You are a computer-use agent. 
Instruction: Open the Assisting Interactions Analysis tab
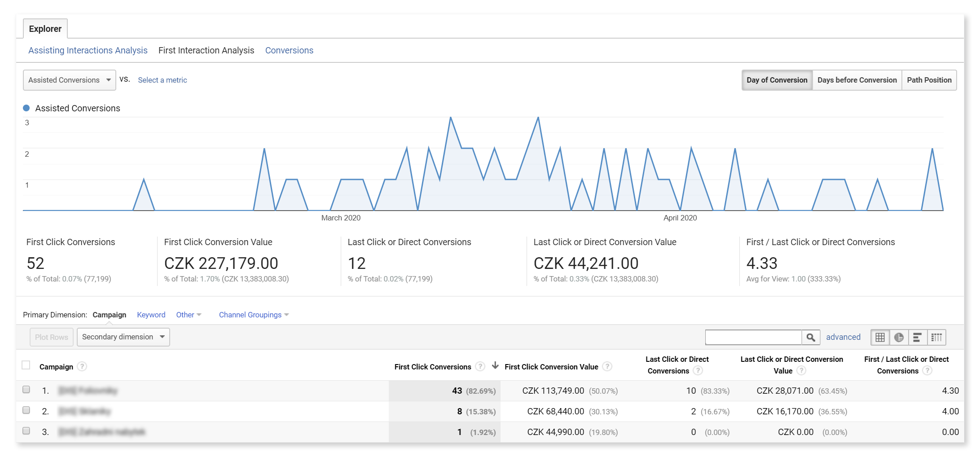click(88, 50)
